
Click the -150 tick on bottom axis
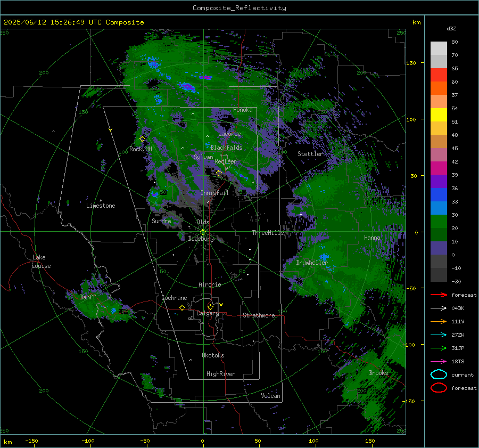click(x=31, y=441)
